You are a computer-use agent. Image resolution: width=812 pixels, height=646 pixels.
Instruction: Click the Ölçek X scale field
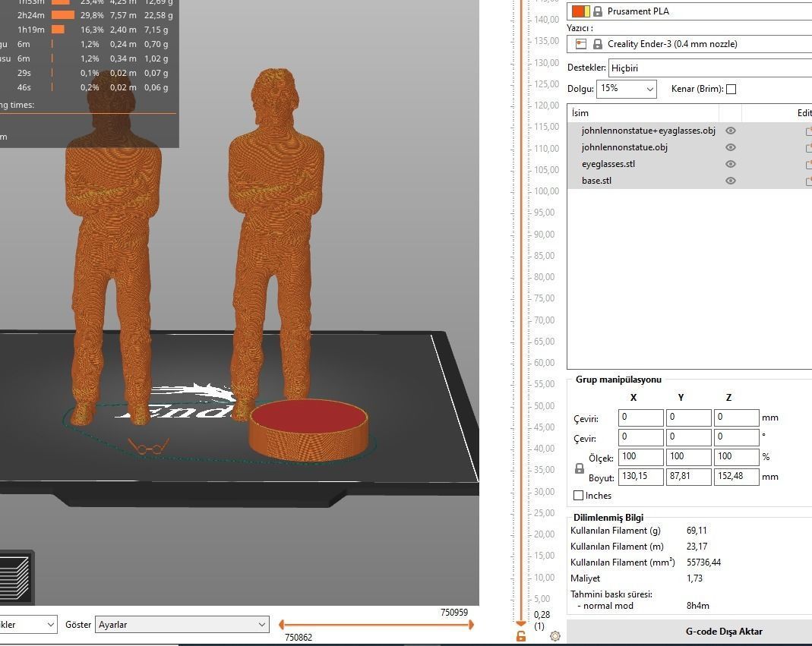pyautogui.click(x=640, y=456)
